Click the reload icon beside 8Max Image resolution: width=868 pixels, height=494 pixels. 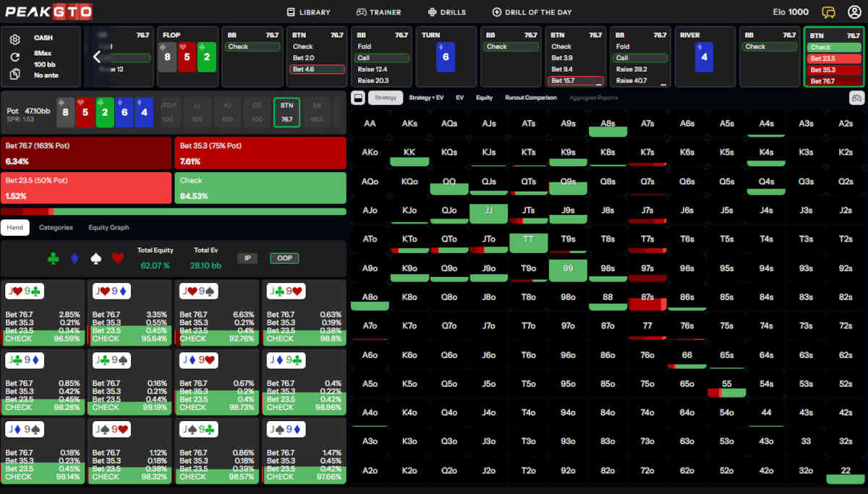point(14,56)
